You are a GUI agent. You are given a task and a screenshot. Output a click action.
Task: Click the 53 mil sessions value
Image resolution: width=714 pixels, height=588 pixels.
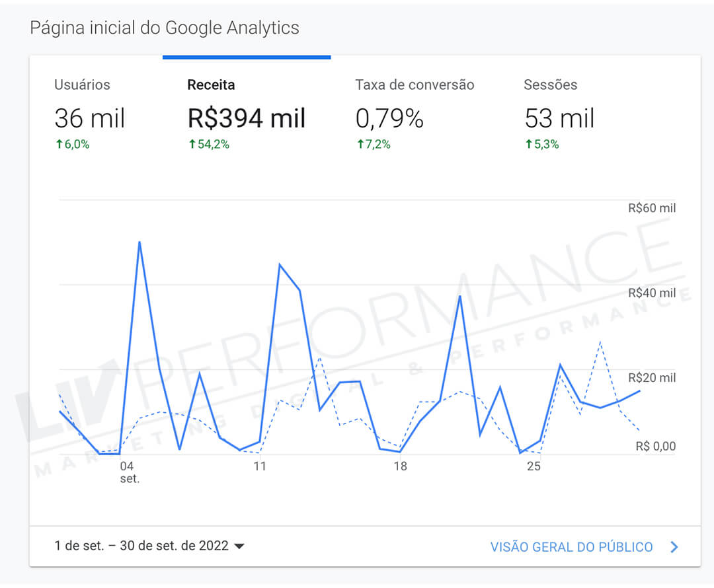559,118
